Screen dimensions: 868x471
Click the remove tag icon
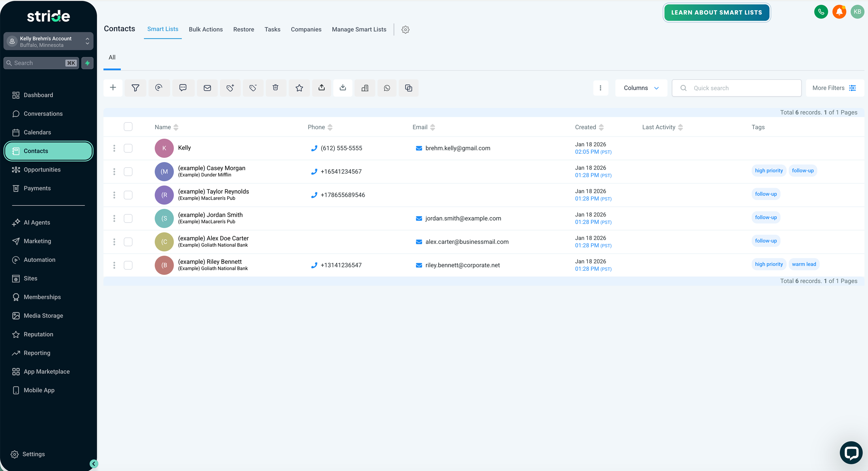(253, 88)
